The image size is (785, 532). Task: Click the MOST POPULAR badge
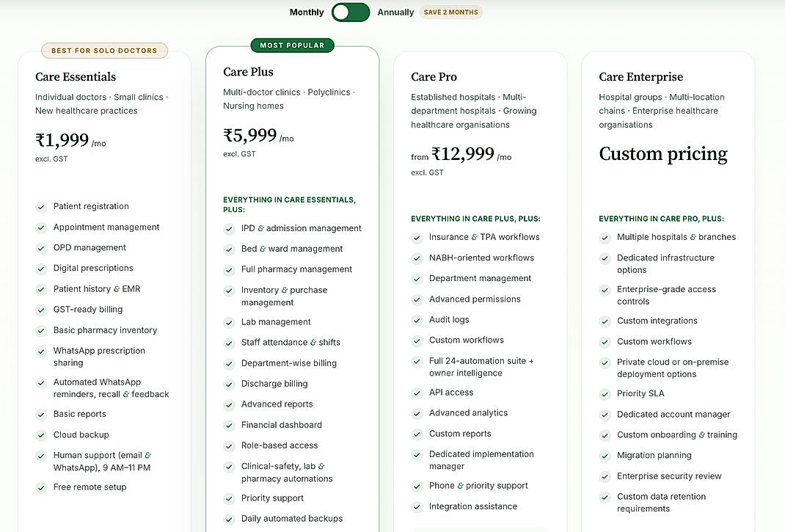click(293, 45)
